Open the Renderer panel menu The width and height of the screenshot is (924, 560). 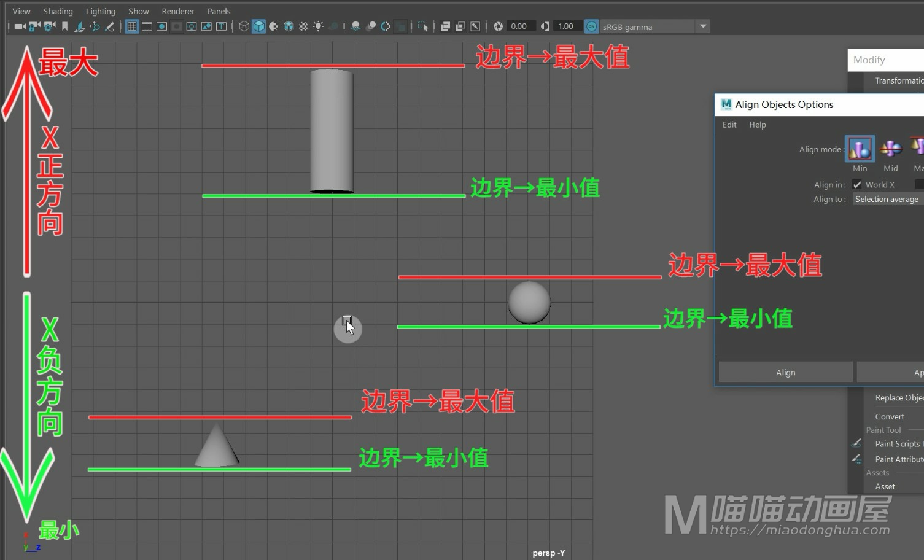pos(178,11)
